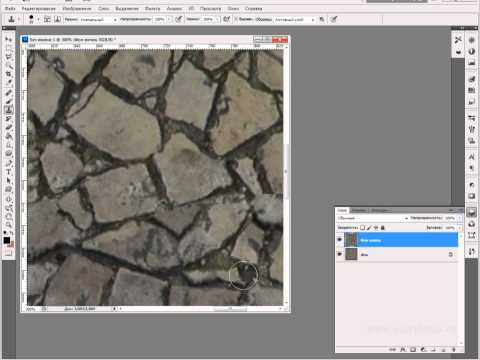Delete layer with the trash icon
This screenshot has width=480, height=360.
(453, 349)
